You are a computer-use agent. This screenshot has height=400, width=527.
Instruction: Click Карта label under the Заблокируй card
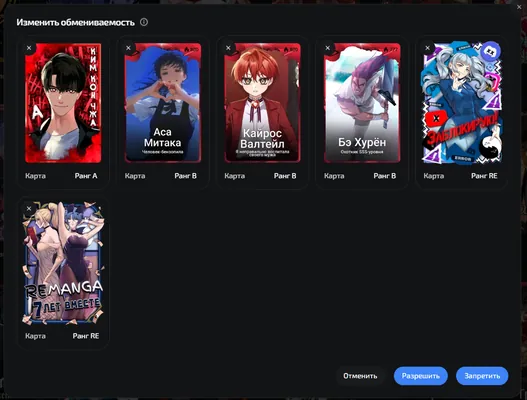tap(434, 176)
